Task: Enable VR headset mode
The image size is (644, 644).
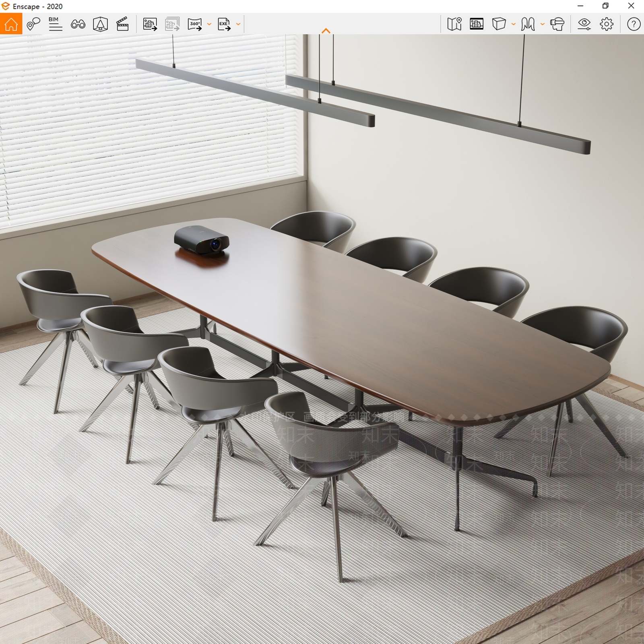Action: click(557, 24)
